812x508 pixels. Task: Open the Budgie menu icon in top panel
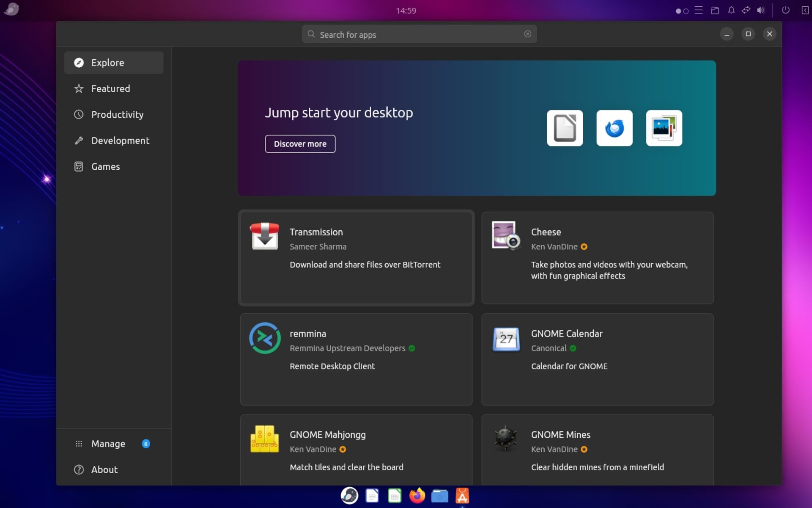point(11,9)
